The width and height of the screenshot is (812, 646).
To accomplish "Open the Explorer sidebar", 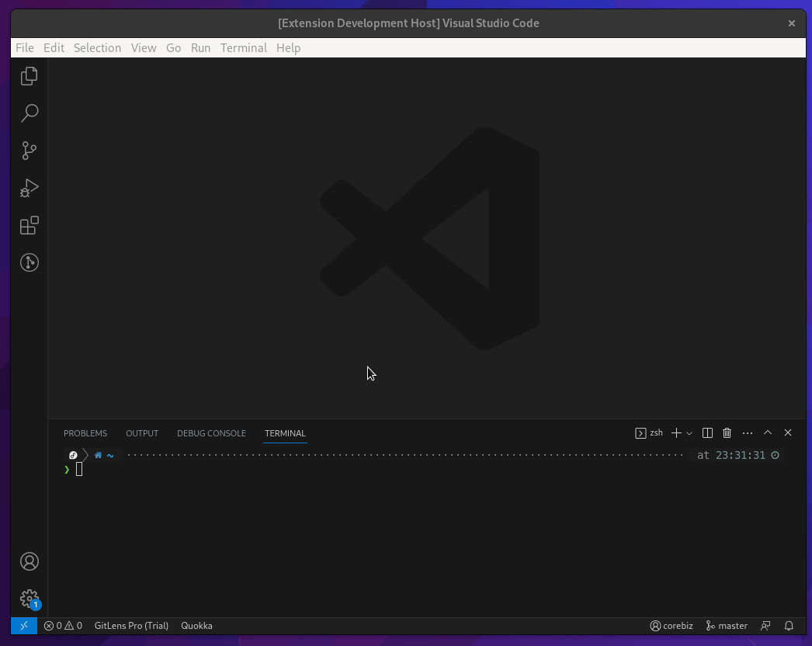I will pos(29,75).
